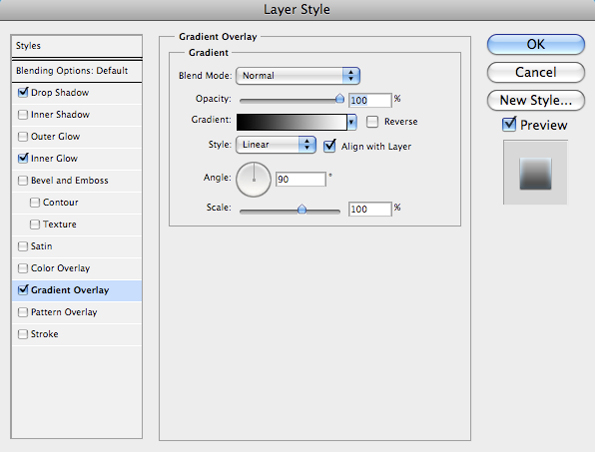Click the style preview thumbnail
595x452 pixels.
pyautogui.click(x=535, y=173)
